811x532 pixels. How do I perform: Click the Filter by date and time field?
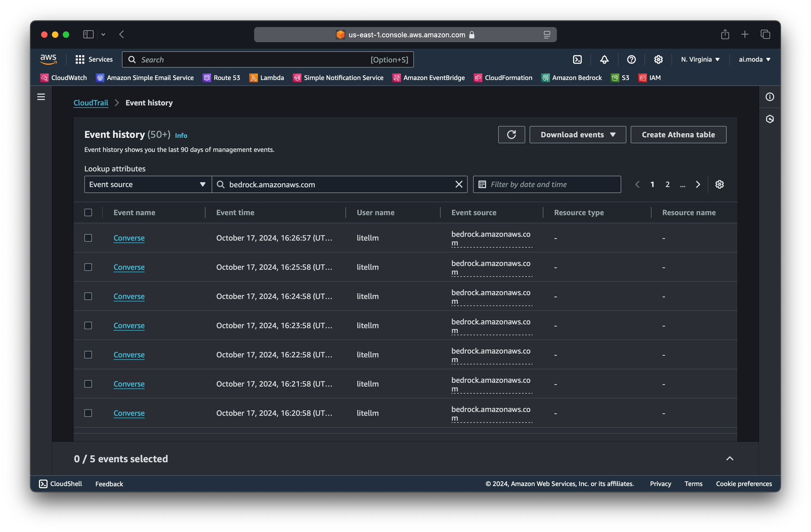pyautogui.click(x=547, y=184)
